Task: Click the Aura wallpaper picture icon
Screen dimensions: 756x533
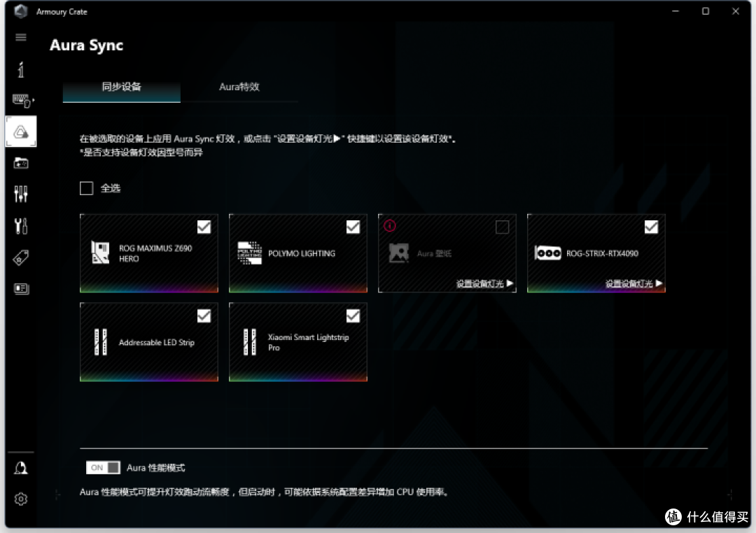Action: click(399, 253)
